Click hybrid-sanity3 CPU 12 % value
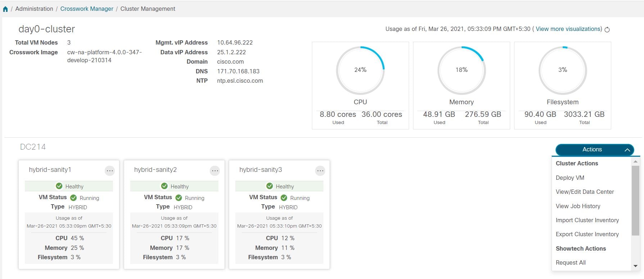 pyautogui.click(x=288, y=238)
